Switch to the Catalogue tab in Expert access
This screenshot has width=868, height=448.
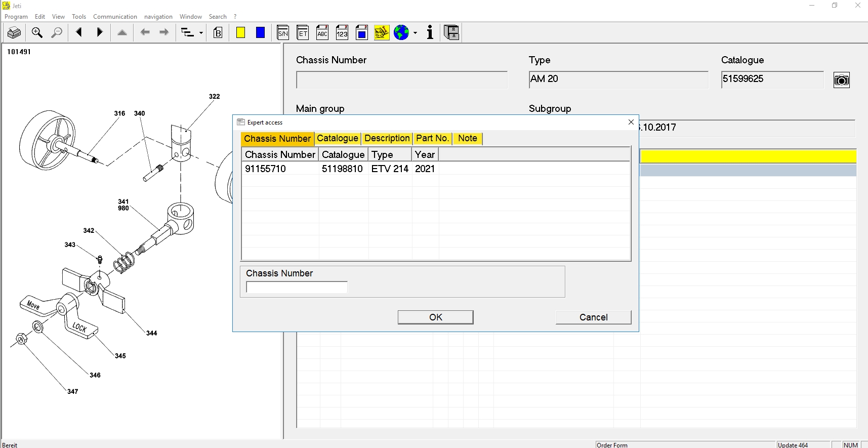[x=338, y=138]
